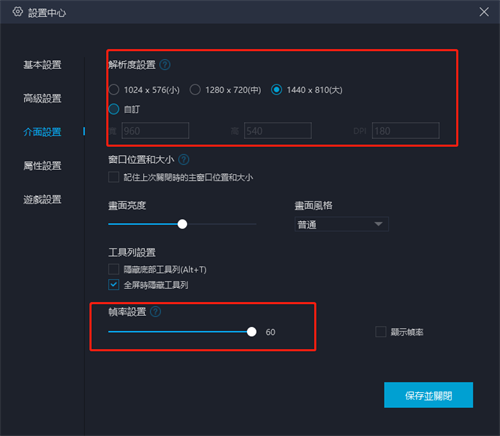
Task: Uncheck 全屏時隱藏工具列 checkbox
Action: pos(114,285)
